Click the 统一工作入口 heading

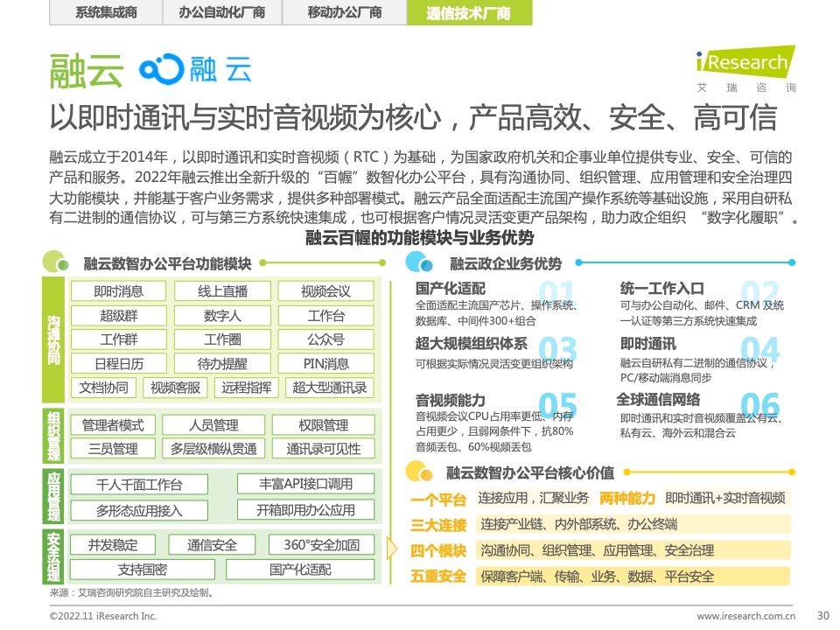tap(662, 289)
